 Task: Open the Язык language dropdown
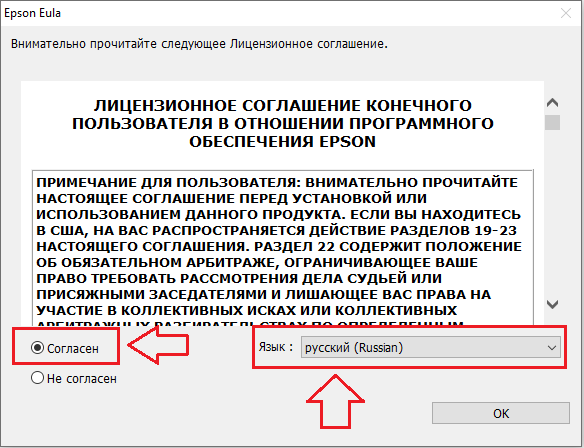pos(431,347)
